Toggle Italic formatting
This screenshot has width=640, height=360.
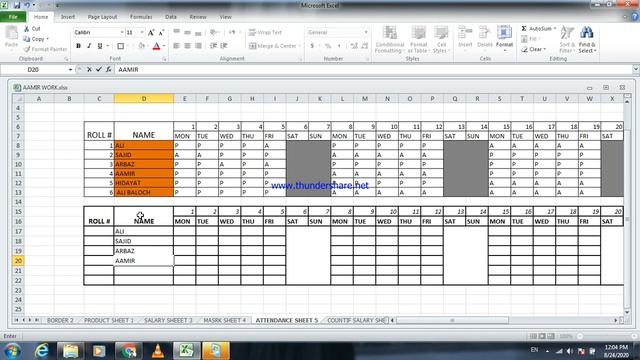click(x=89, y=46)
